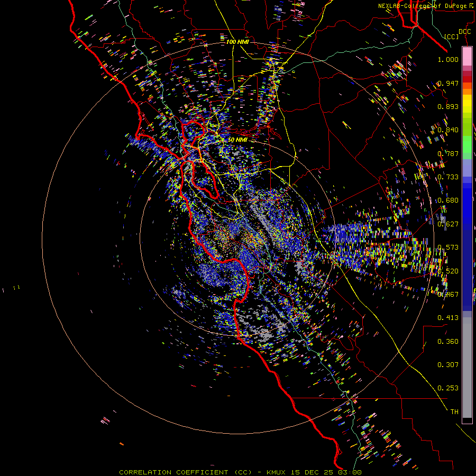Viewport: 476px width, 476px height.
Task: Select the 0.680 scale value
Action: [448, 200]
